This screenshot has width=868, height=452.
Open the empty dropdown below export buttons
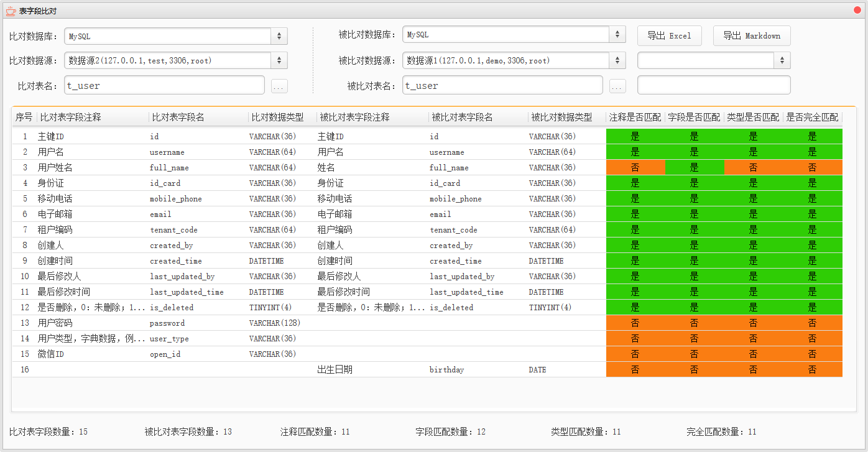[x=714, y=60]
